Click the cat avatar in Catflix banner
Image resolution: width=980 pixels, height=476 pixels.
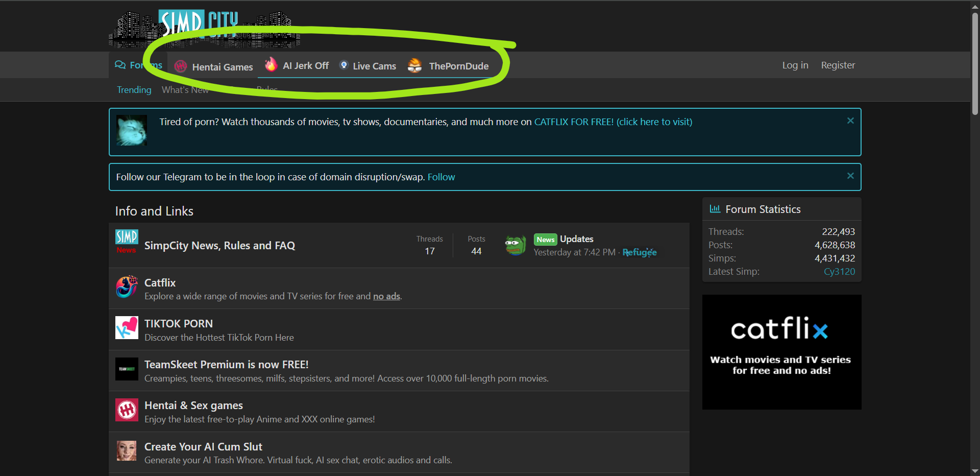point(132,130)
